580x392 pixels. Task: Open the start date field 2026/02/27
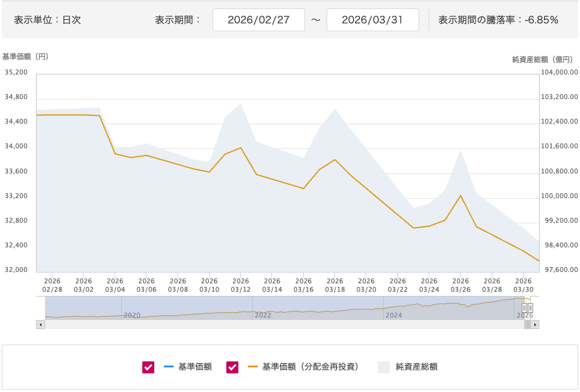click(x=259, y=20)
